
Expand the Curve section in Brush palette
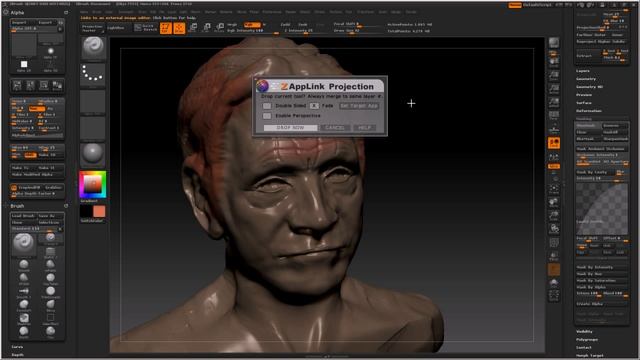point(17,347)
